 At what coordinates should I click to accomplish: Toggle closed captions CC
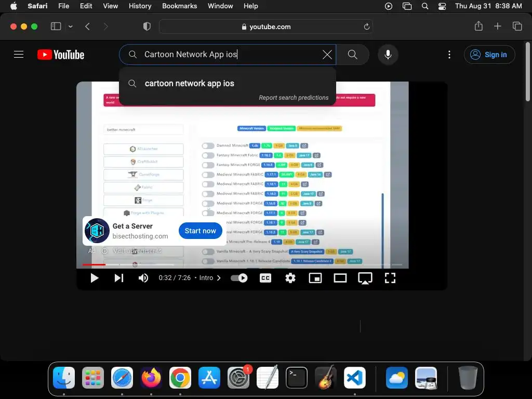pyautogui.click(x=265, y=278)
